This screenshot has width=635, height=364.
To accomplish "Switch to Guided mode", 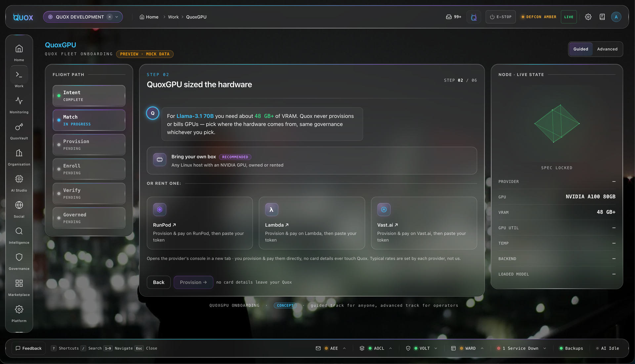I will click(x=580, y=49).
